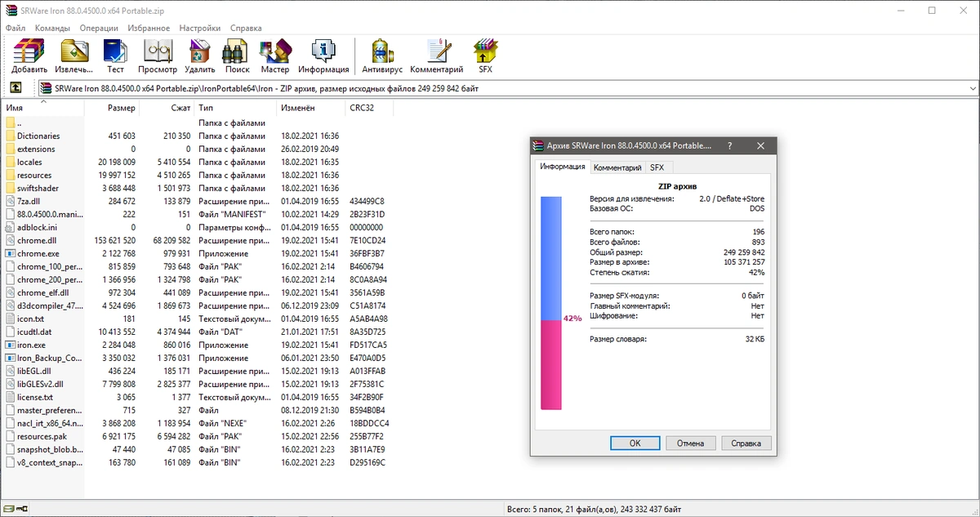Click the Dictionaries folder icon

pyautogui.click(x=10, y=136)
